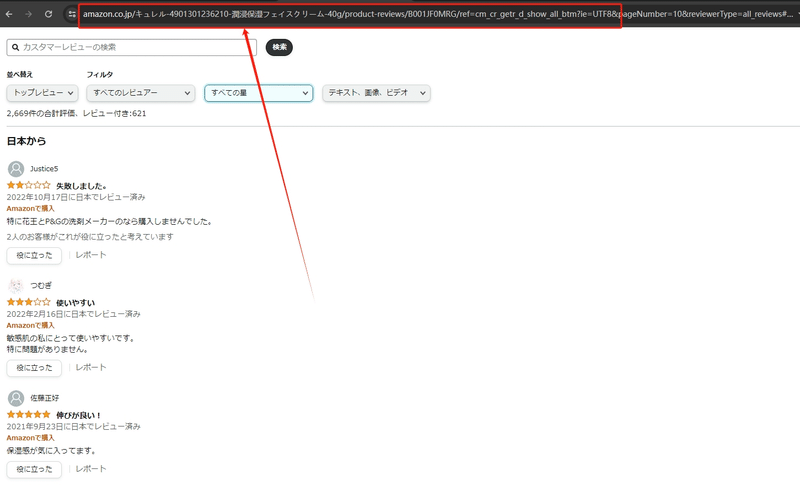800x488 pixels.
Task: Click date 2022年10月17日に日本でレビュー済み
Action: (76, 197)
